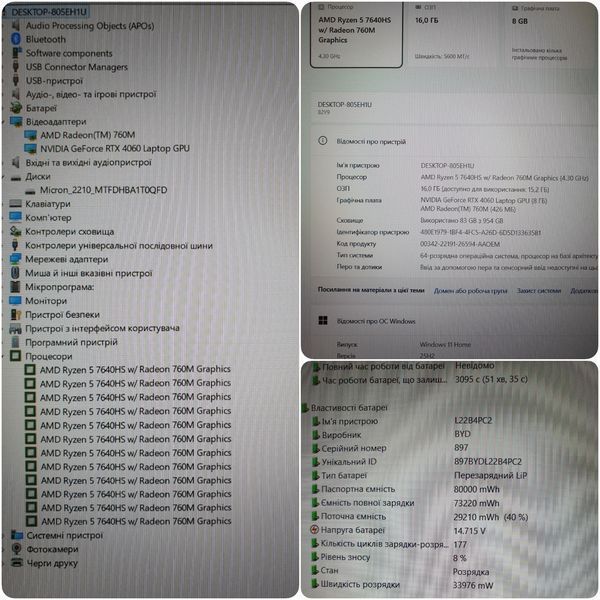
Task: Select the Виробник BYD row
Action: click(x=391, y=434)
